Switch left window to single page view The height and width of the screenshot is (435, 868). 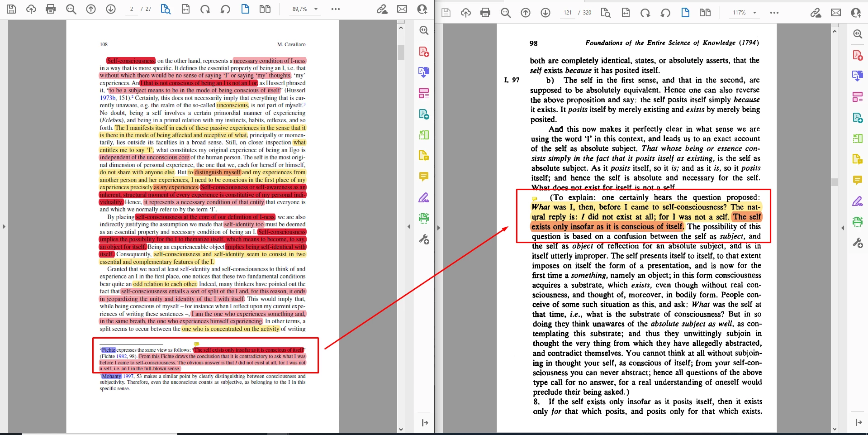tap(245, 9)
